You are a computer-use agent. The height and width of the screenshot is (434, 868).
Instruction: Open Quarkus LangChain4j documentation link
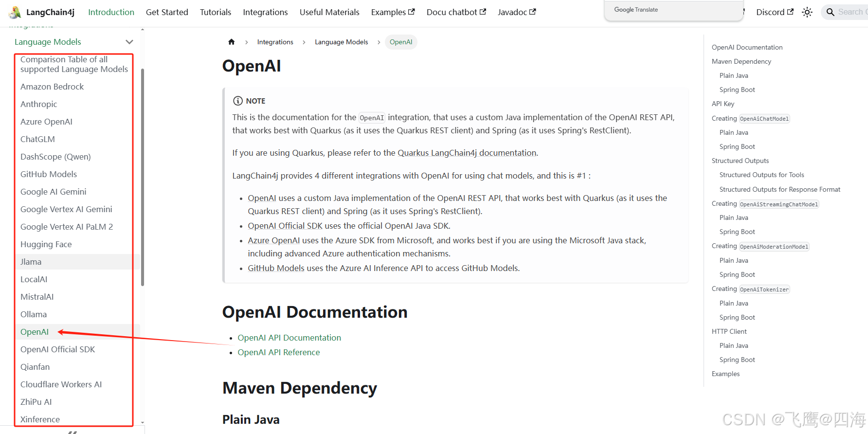click(x=467, y=153)
